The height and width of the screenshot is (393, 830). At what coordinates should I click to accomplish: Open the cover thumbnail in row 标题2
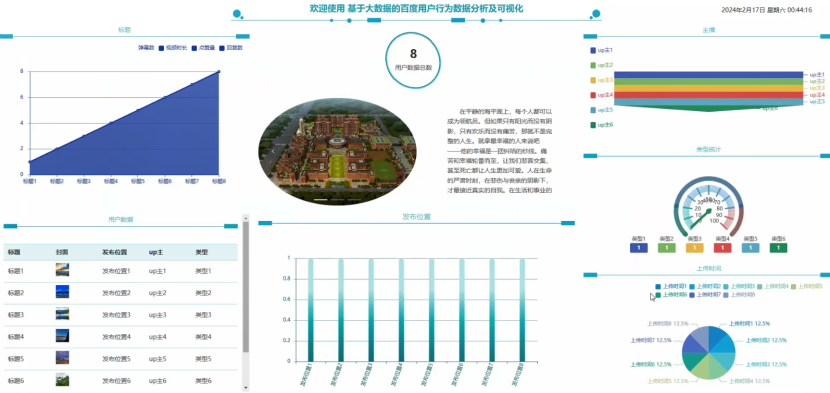coord(62,292)
